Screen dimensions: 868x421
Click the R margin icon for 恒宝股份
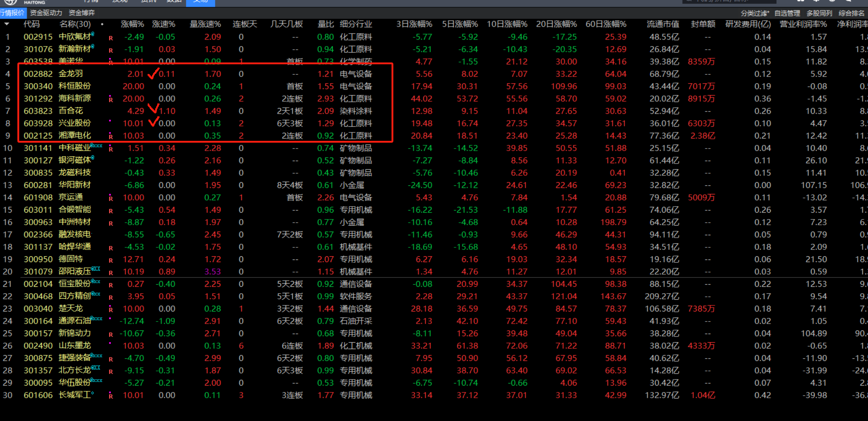click(x=111, y=285)
